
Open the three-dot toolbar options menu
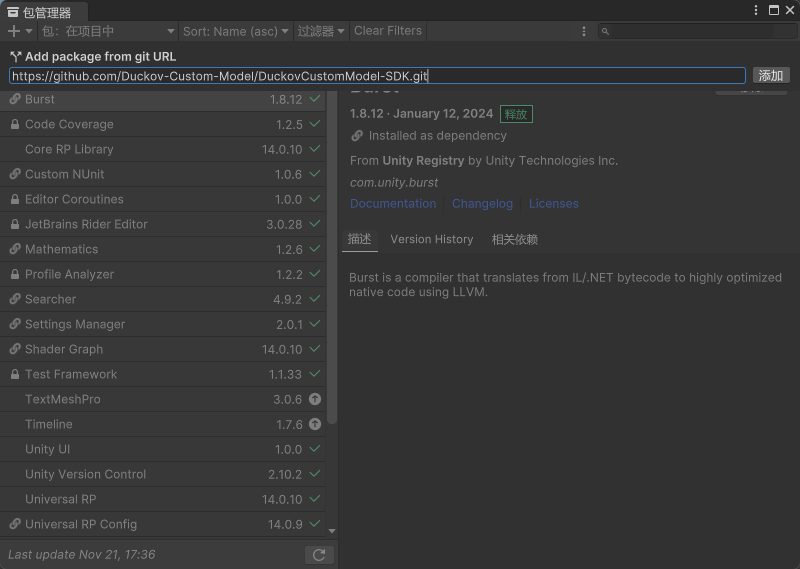point(584,31)
